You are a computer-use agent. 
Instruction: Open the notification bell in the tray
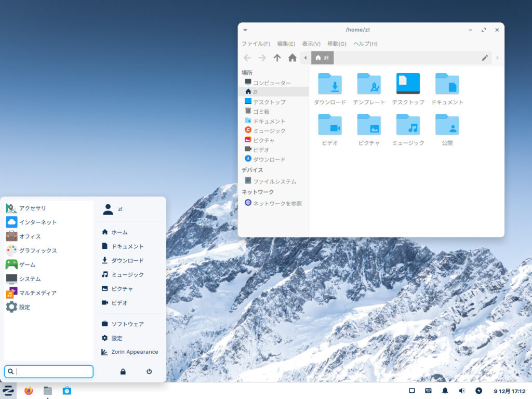pyautogui.click(x=445, y=391)
